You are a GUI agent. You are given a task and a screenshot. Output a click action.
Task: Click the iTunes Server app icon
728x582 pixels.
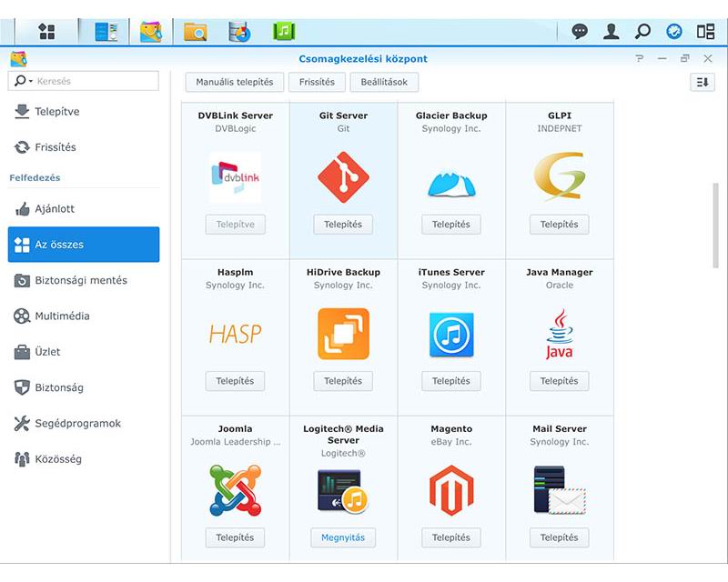pyautogui.click(x=450, y=332)
